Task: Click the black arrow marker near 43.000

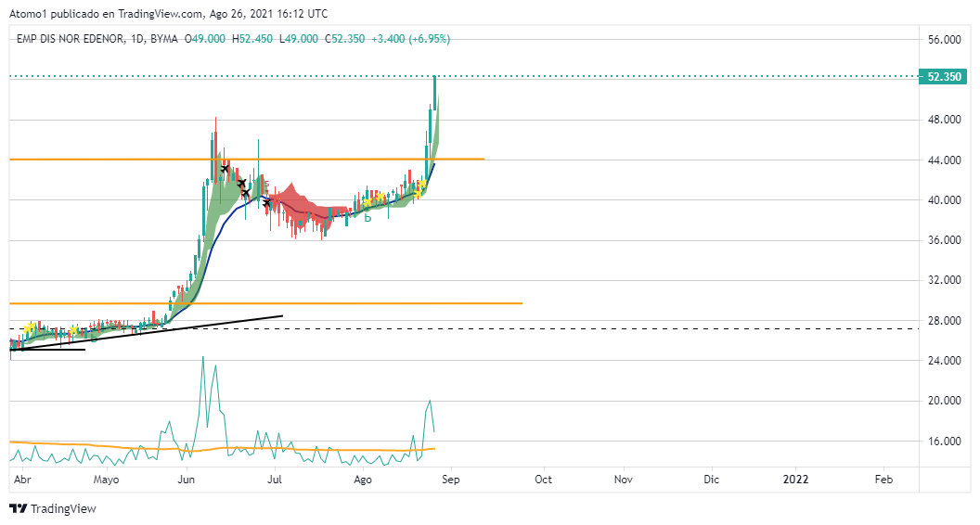Action: [x=225, y=169]
